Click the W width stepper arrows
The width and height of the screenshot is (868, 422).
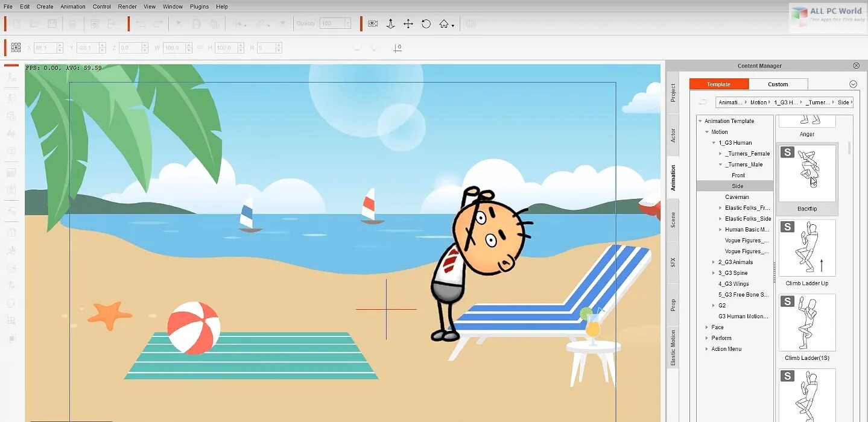(x=188, y=48)
